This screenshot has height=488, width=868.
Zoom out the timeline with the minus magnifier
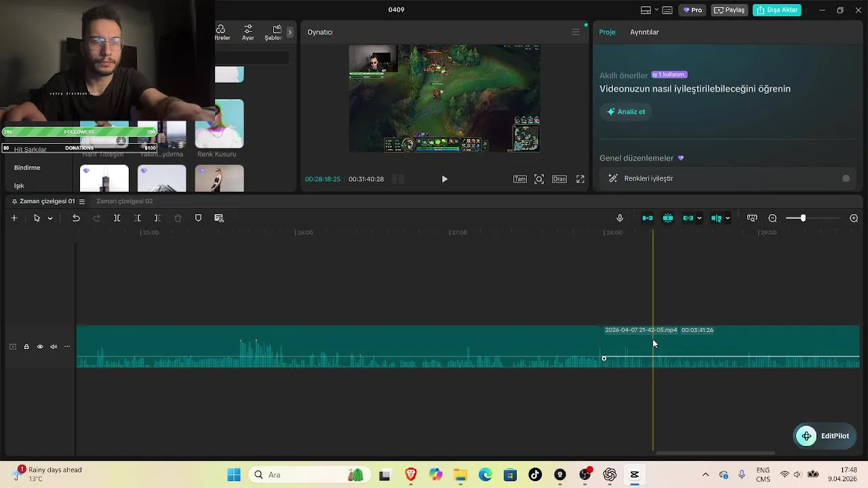772,218
